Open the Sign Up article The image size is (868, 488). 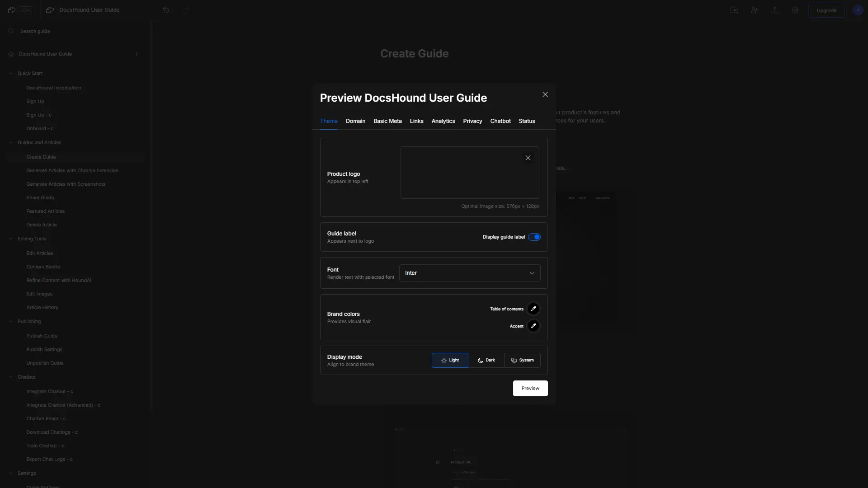click(35, 102)
